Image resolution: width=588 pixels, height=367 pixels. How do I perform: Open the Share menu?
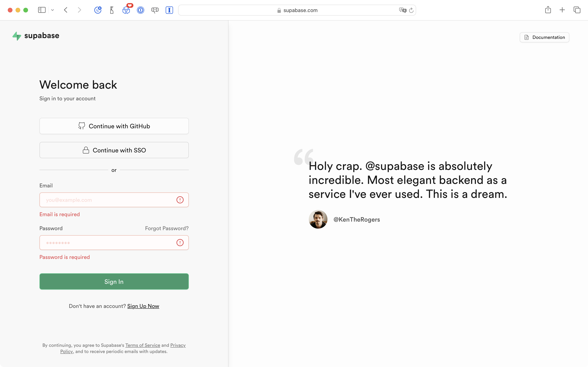click(x=548, y=10)
